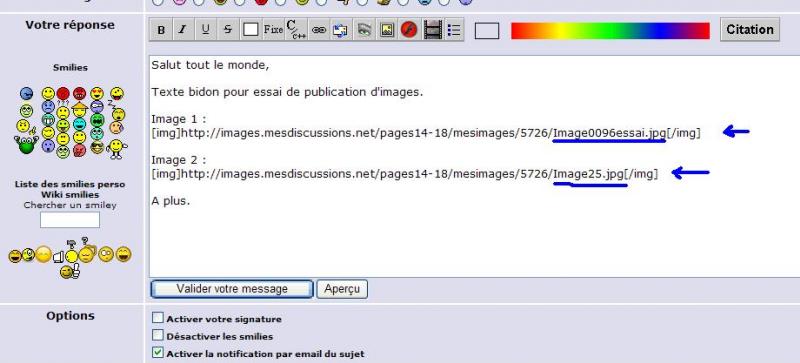The width and height of the screenshot is (800, 363).
Task: Insert the thumbs-up smiley
Action: (x=70, y=271)
